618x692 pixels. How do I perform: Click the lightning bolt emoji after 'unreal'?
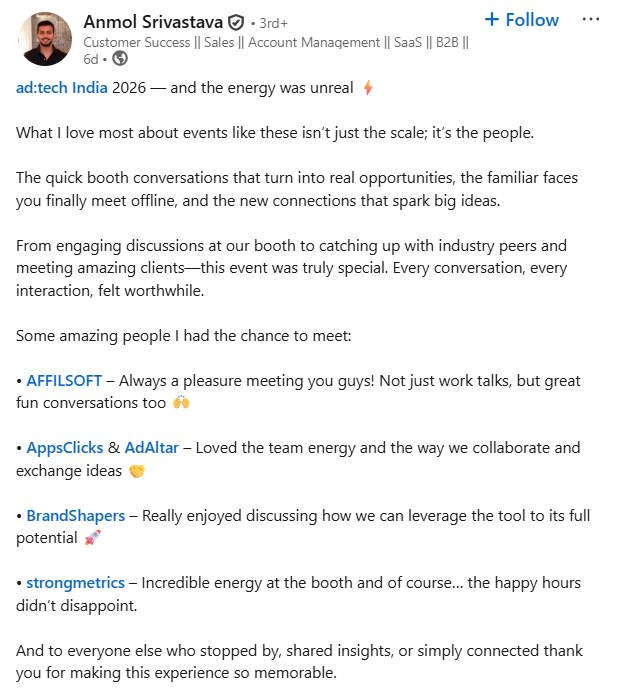368,88
